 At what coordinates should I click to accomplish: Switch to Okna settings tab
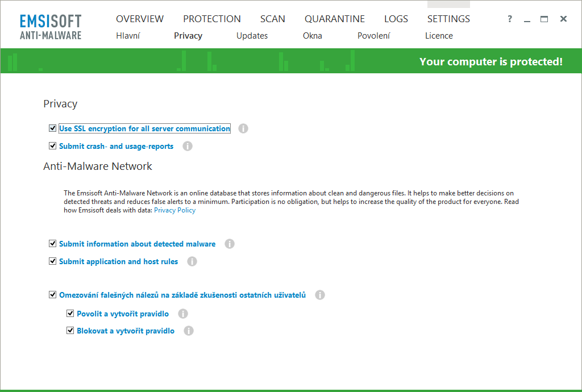[313, 36]
